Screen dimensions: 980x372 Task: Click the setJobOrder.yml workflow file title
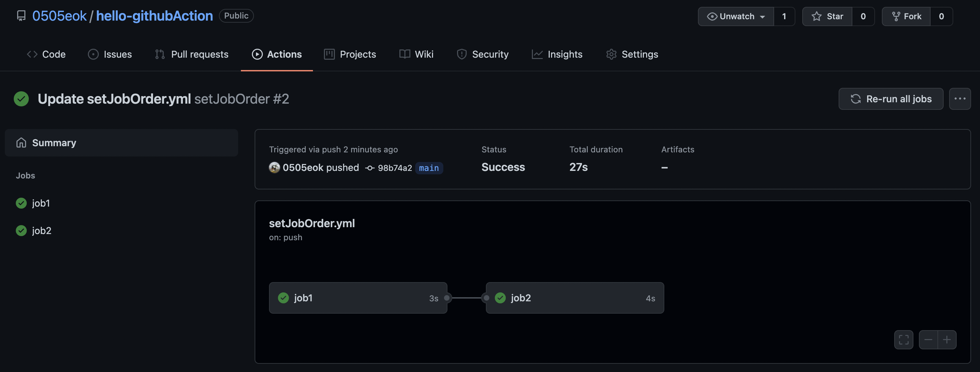pos(312,223)
